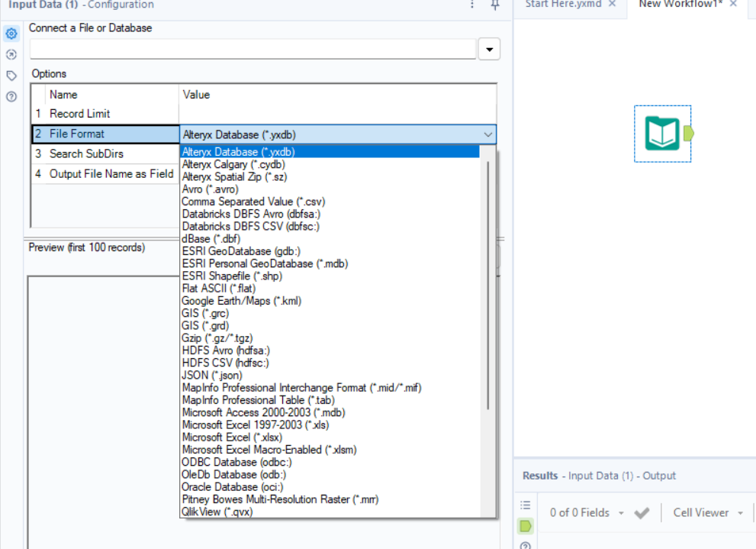Viewport: 756px width, 549px height.
Task: Choose MapInfo Professional Table (*.tab) format
Action: tap(330, 400)
